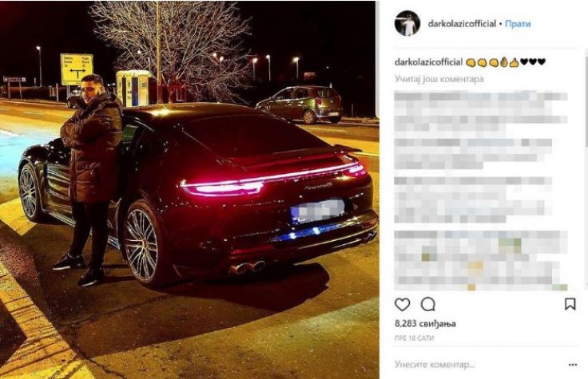The height and width of the screenshot is (379, 588).
Task: Focus the Унесите коментар input field
Action: tap(476, 365)
